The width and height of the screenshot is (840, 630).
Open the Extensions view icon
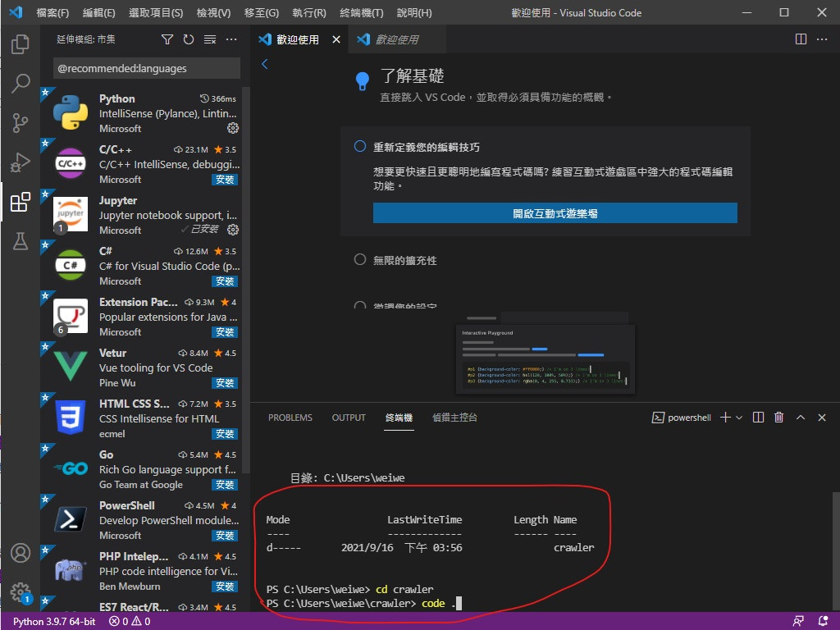pyautogui.click(x=21, y=202)
